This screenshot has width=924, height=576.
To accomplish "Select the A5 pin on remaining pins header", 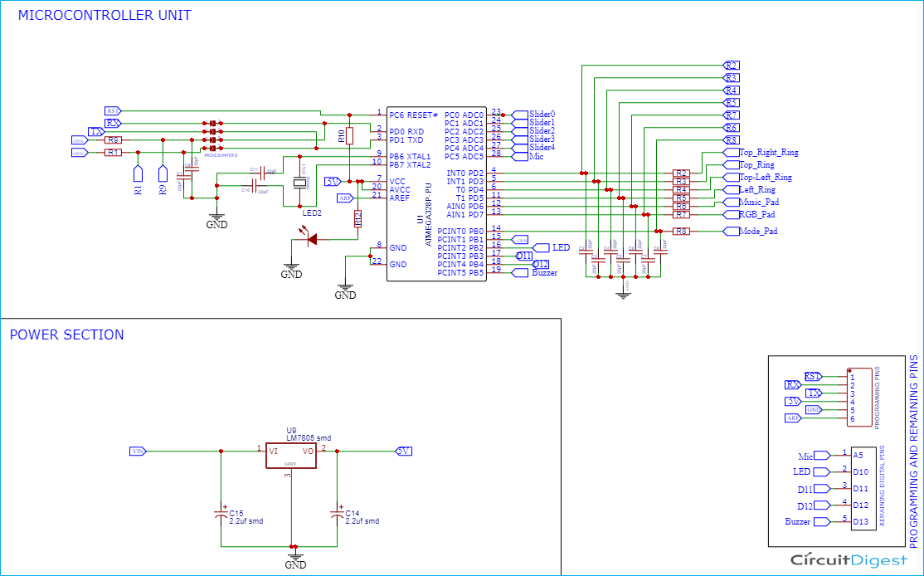I will [x=858, y=455].
